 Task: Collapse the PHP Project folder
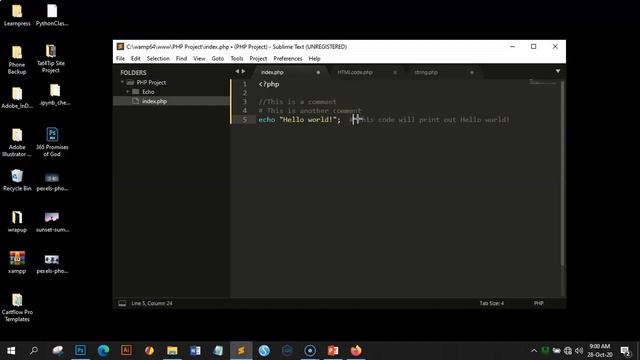122,82
